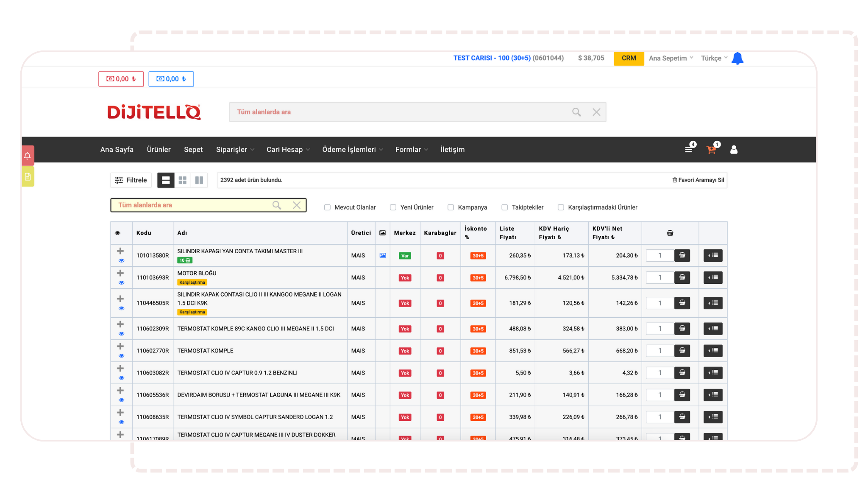Click the image column header icon
The height and width of the screenshot is (503, 868).
pyautogui.click(x=382, y=233)
